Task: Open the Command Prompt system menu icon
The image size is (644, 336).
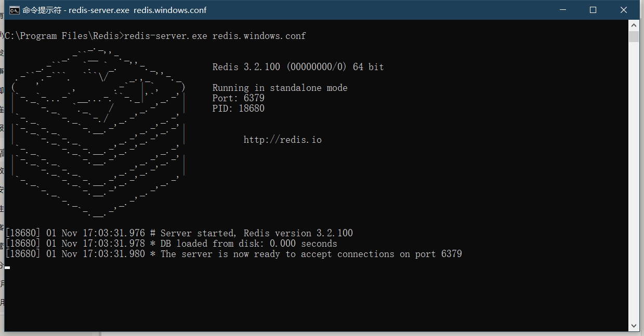Action: pos(14,10)
